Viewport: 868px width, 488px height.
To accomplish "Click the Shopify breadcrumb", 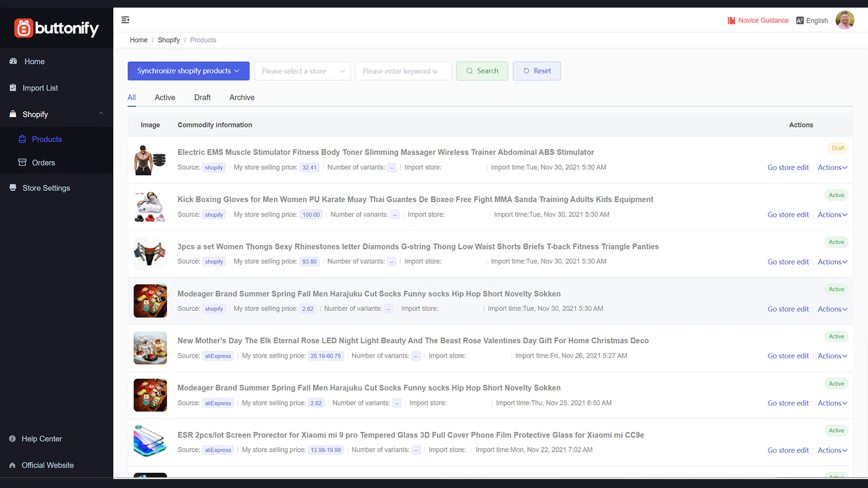I will point(169,40).
